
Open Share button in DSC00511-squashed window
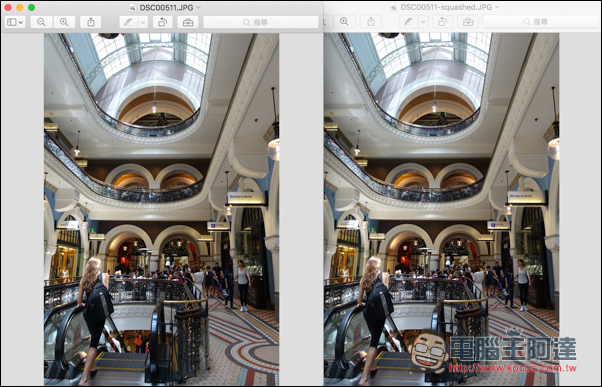point(371,22)
